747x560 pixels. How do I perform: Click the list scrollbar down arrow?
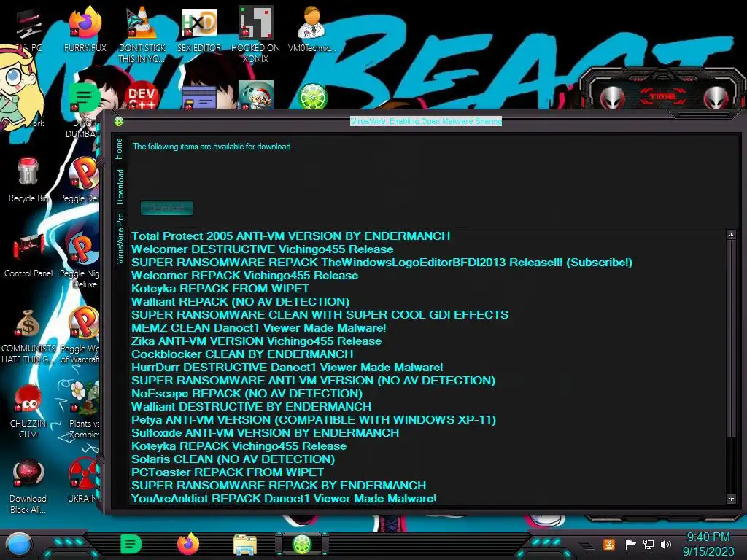(731, 499)
